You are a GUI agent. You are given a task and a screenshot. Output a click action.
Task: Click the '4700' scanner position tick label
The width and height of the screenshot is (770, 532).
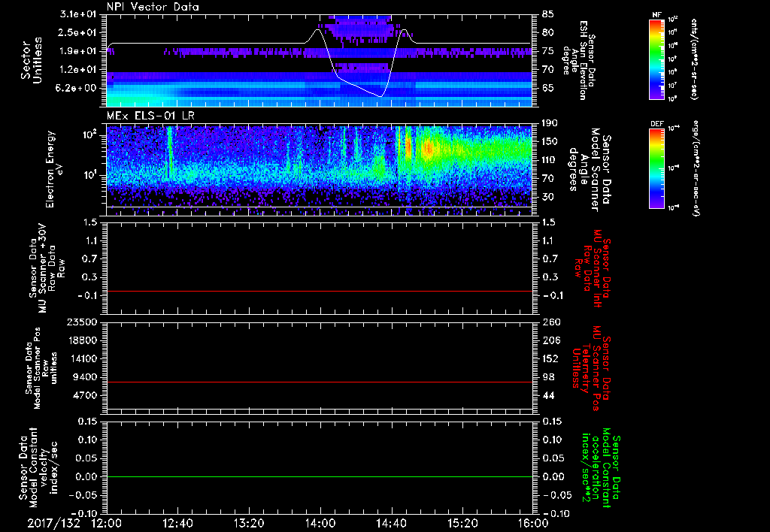click(84, 395)
